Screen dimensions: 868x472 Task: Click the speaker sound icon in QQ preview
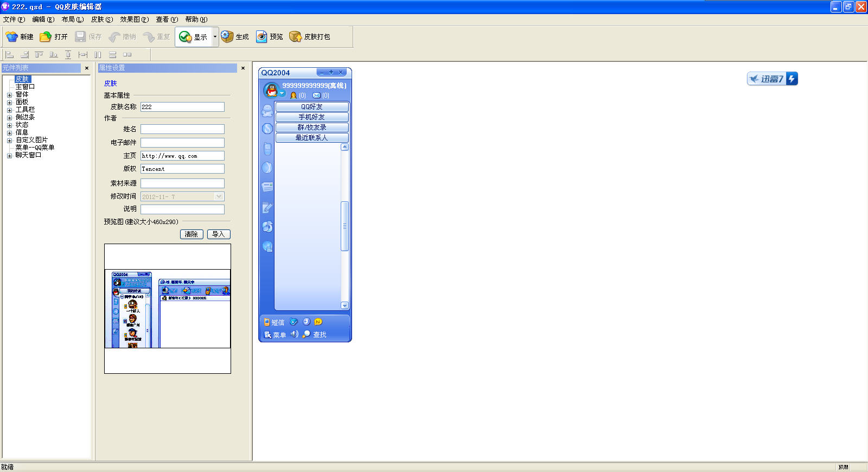pyautogui.click(x=294, y=334)
